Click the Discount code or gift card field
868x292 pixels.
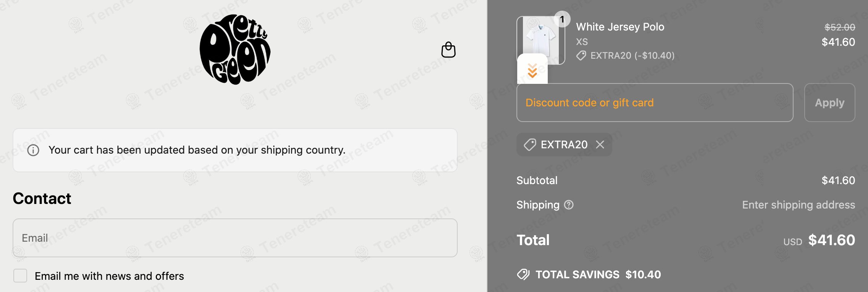click(655, 103)
